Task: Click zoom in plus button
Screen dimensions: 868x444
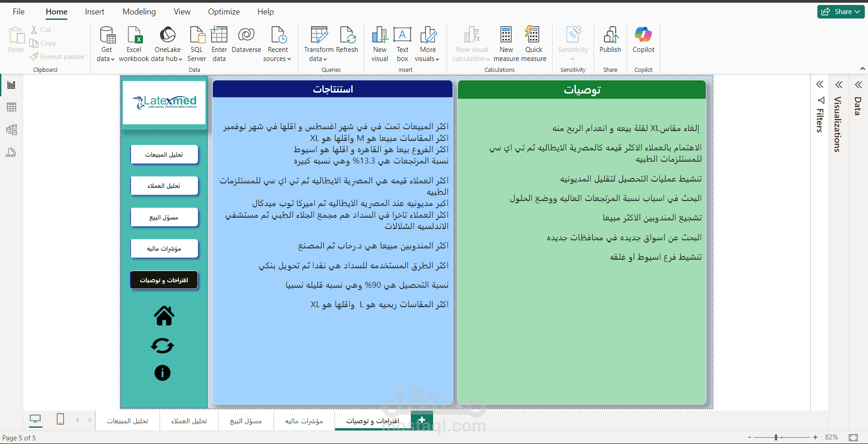Action: click(x=815, y=437)
